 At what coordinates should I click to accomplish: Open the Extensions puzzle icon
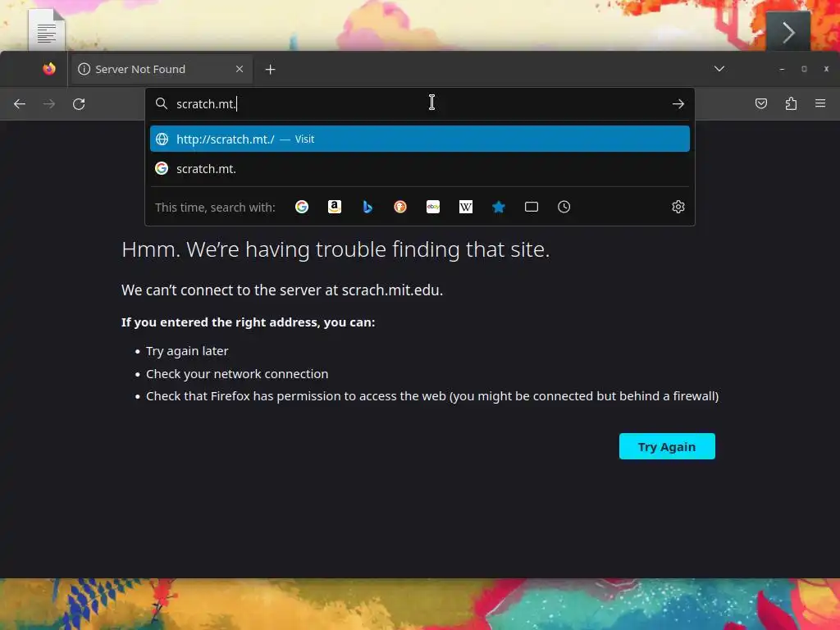coord(791,103)
